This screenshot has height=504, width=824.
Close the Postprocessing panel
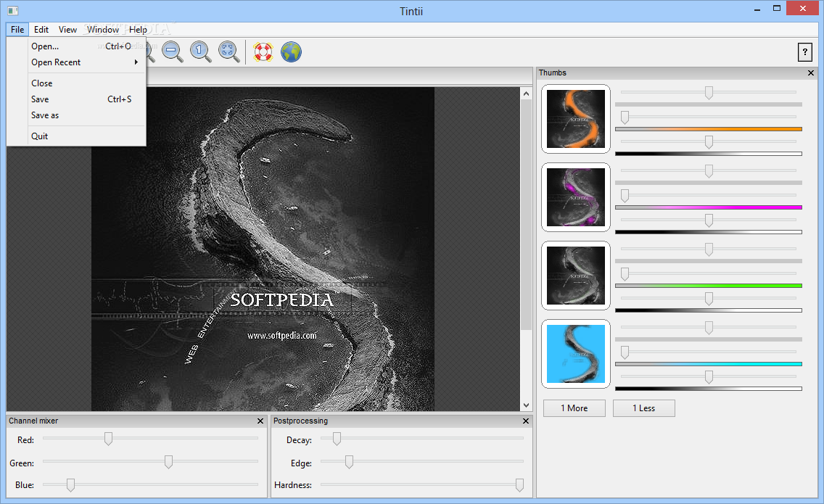[x=525, y=421]
